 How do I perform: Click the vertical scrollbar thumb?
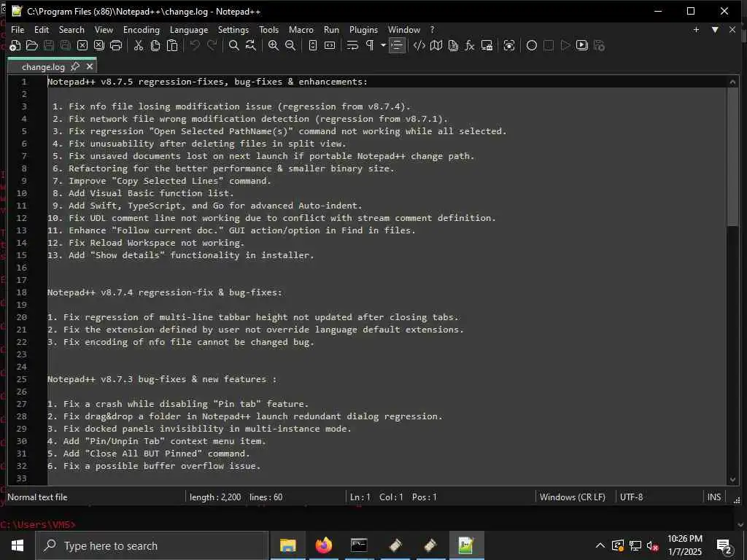tap(732, 157)
